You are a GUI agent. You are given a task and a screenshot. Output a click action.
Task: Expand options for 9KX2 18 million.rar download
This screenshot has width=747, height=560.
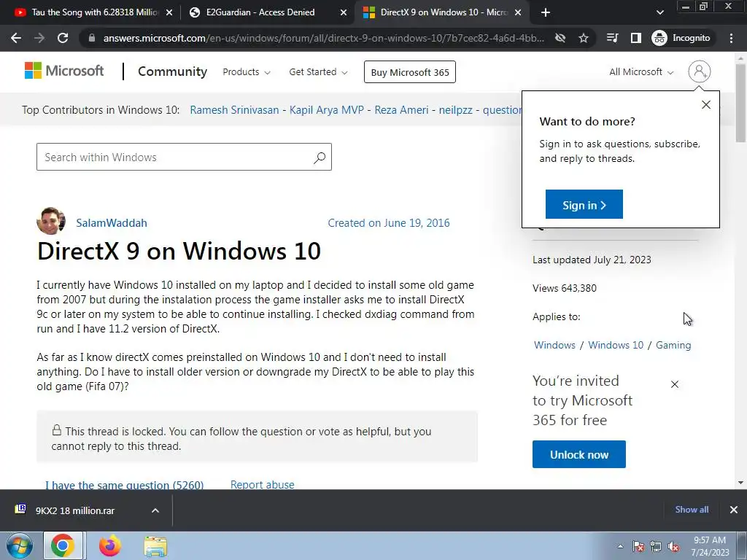155,510
